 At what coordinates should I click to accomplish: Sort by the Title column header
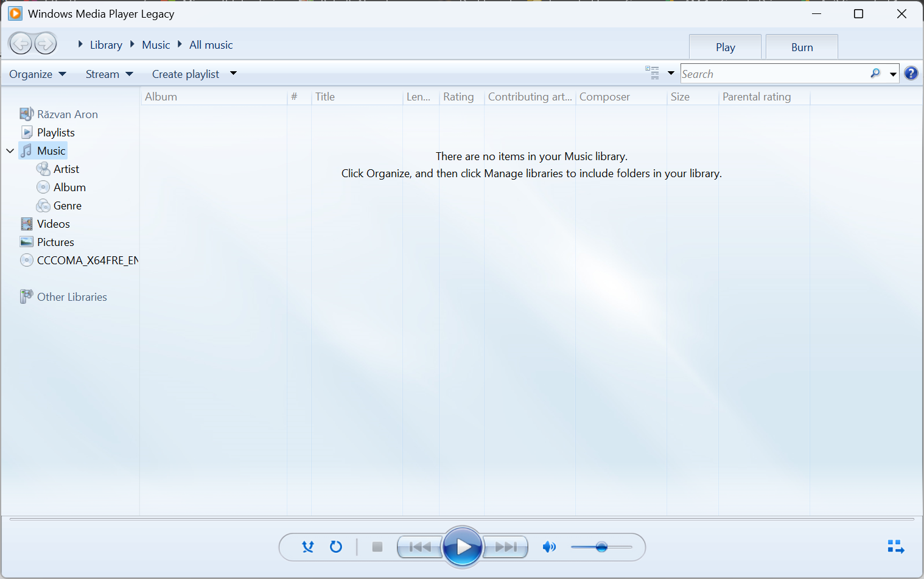(357, 96)
